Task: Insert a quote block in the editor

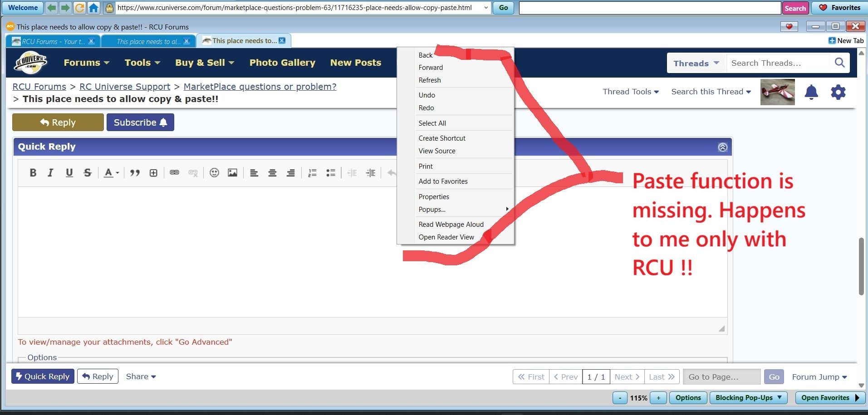Action: [x=135, y=173]
